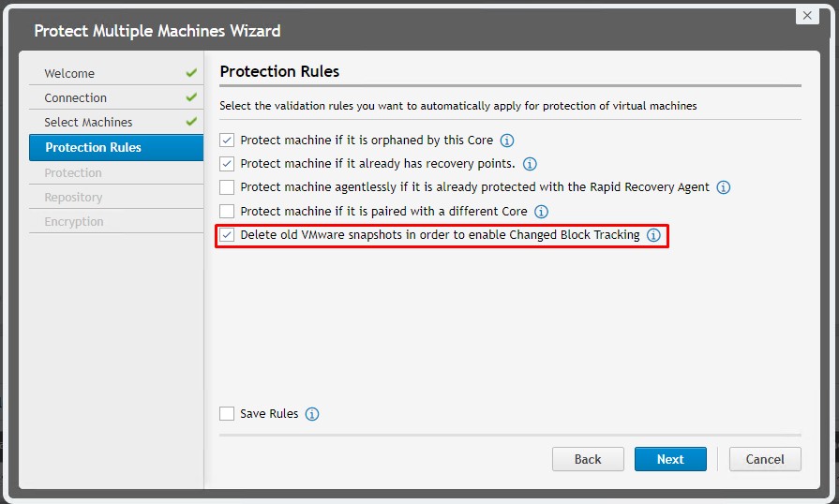
Task: Show info tooltip beside Save Rules
Action: tap(312, 414)
